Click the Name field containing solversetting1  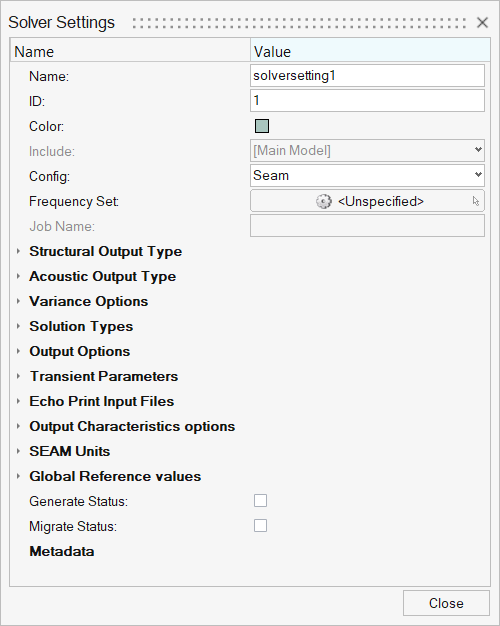click(367, 75)
